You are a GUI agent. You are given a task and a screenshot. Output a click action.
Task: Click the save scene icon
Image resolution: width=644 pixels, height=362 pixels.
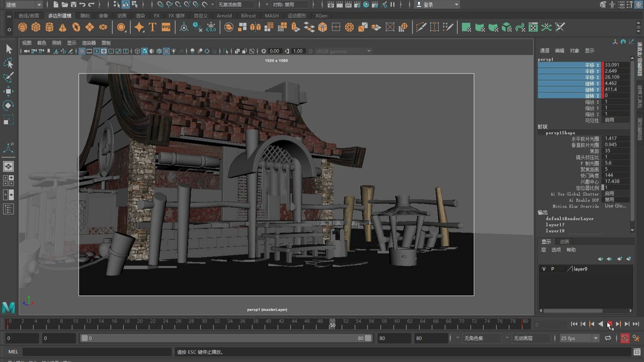pos(74,5)
